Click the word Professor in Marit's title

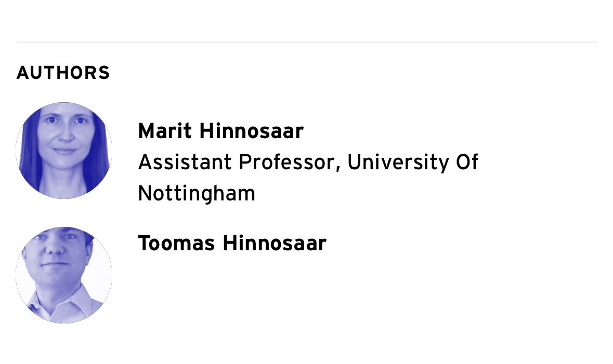pyautogui.click(x=286, y=162)
